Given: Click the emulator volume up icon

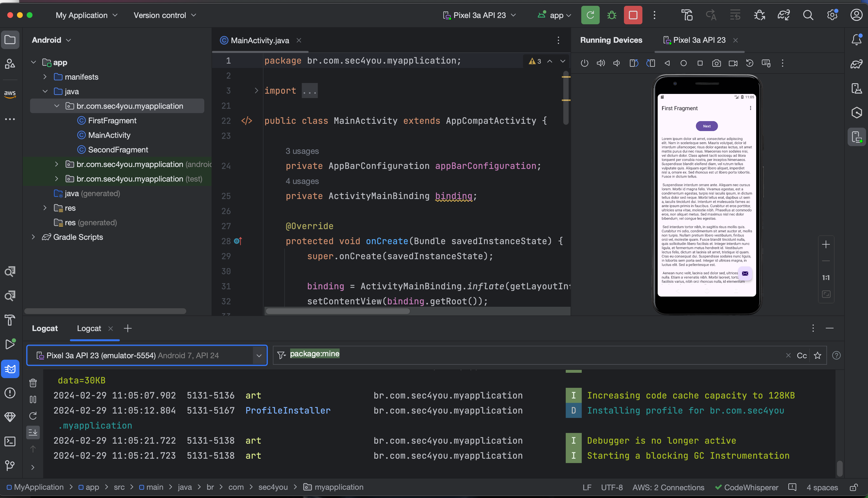Looking at the screenshot, I should 601,63.
